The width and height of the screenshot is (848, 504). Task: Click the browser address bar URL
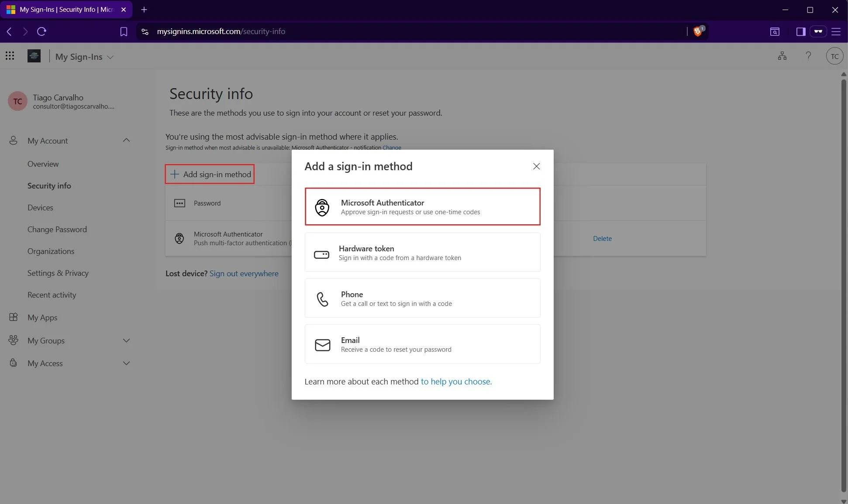(x=221, y=31)
